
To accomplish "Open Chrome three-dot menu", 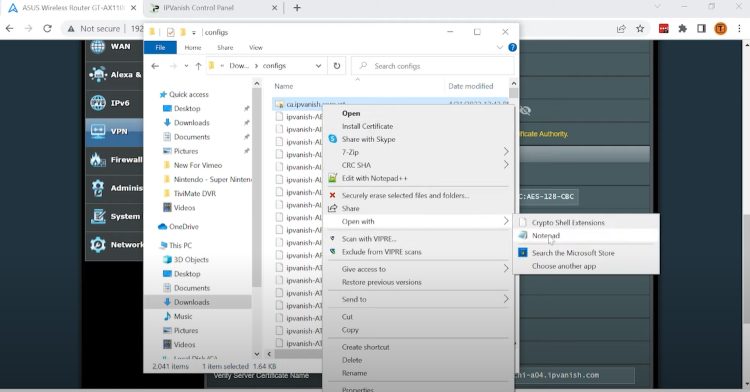I will point(739,29).
